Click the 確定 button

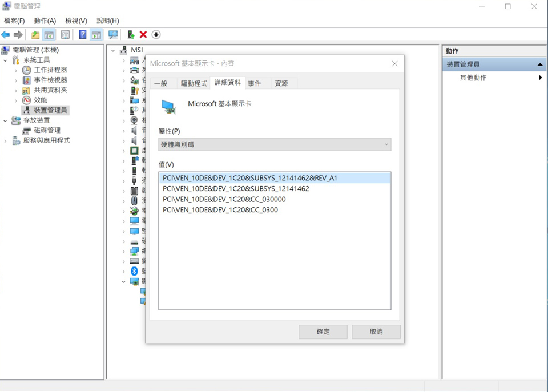[x=323, y=332]
